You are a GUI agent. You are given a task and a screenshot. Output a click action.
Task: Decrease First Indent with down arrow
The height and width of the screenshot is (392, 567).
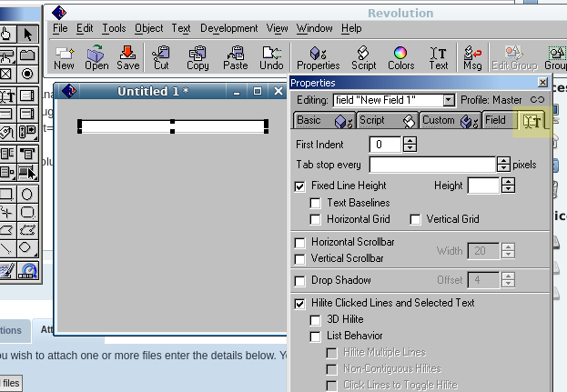(410, 148)
